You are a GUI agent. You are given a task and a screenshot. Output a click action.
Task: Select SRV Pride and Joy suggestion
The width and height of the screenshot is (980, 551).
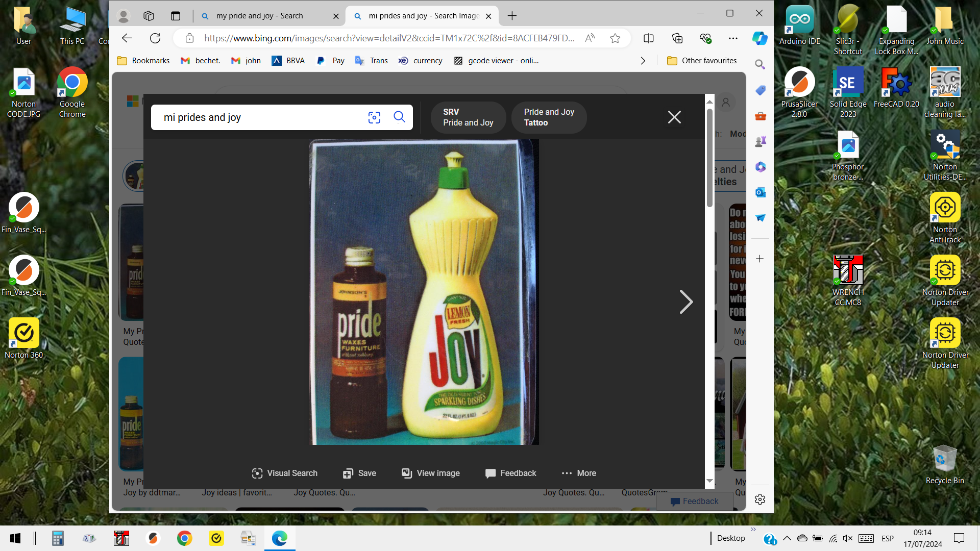(468, 117)
